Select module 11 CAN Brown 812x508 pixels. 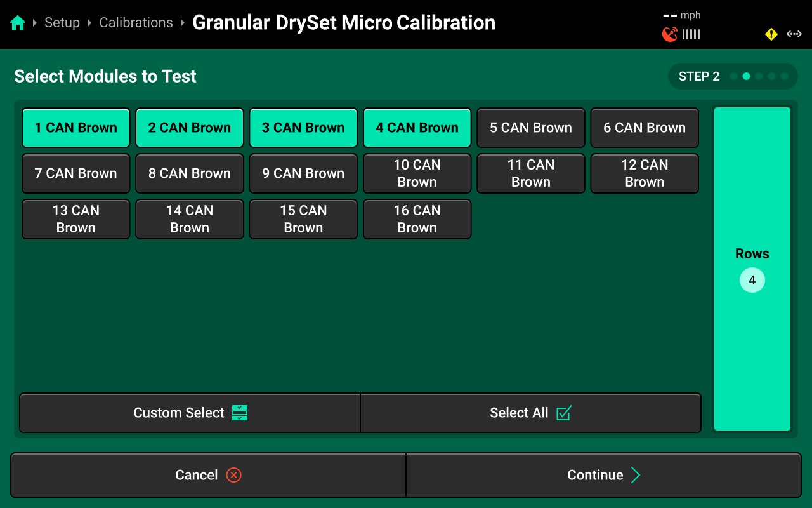[x=531, y=173]
